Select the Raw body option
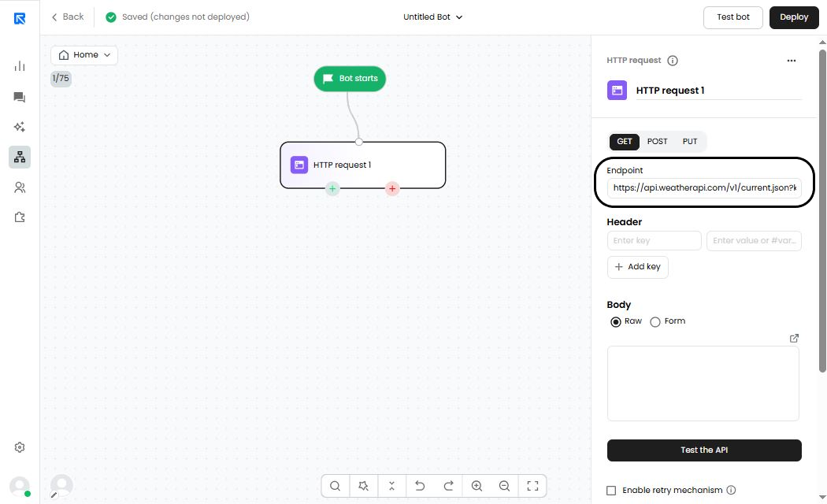The width and height of the screenshot is (827, 504). (616, 321)
